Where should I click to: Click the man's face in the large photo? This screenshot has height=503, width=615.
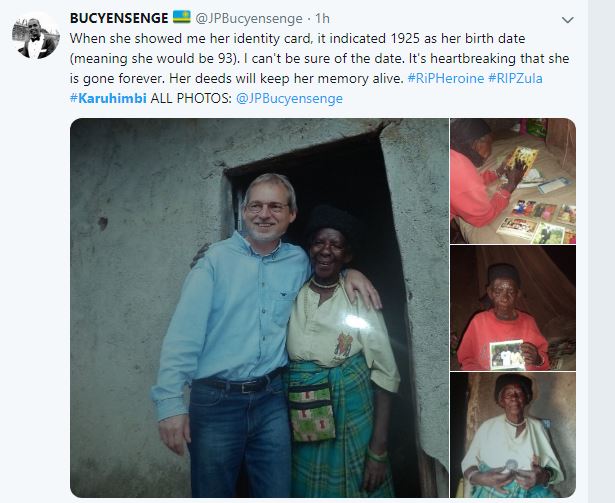click(x=267, y=210)
